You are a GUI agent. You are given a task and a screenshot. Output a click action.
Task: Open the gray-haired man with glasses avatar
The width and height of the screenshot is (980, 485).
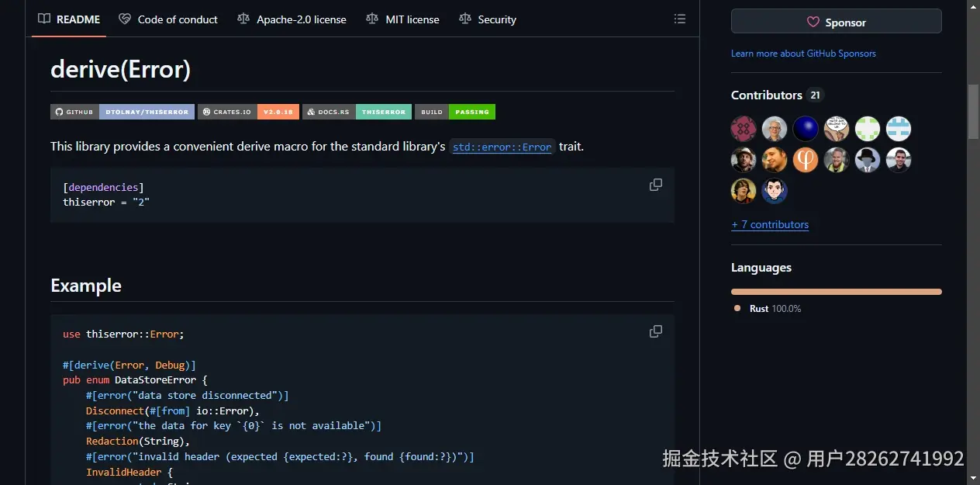point(775,129)
